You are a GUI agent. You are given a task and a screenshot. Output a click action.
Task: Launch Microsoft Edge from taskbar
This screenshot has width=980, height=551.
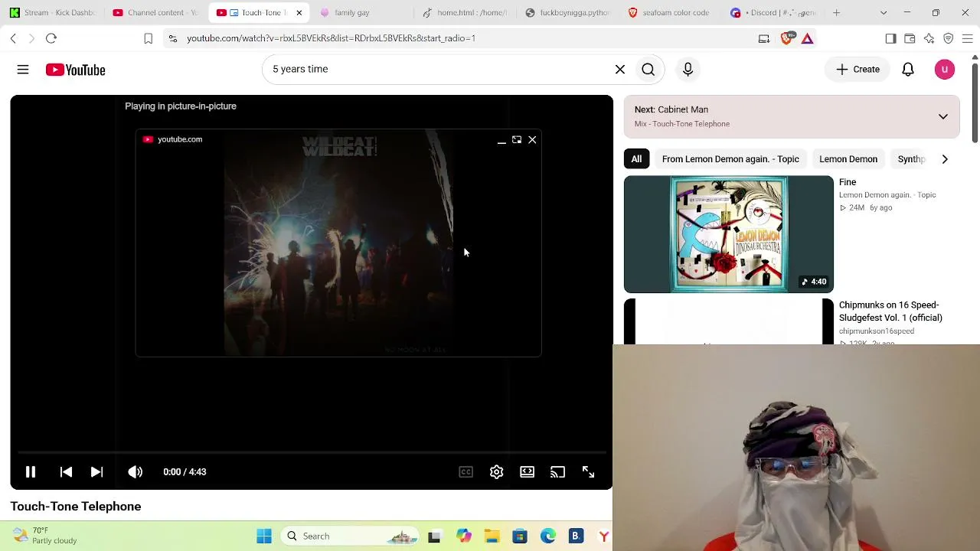[548, 536]
